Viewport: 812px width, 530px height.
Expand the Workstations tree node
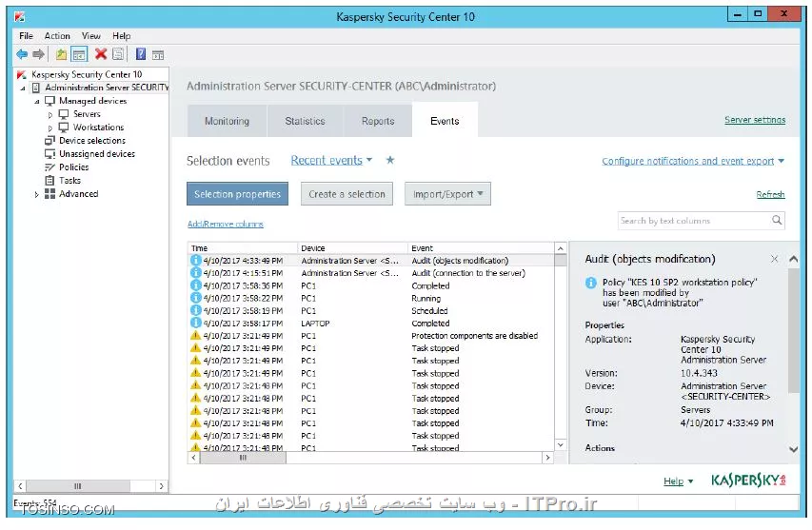(x=50, y=128)
